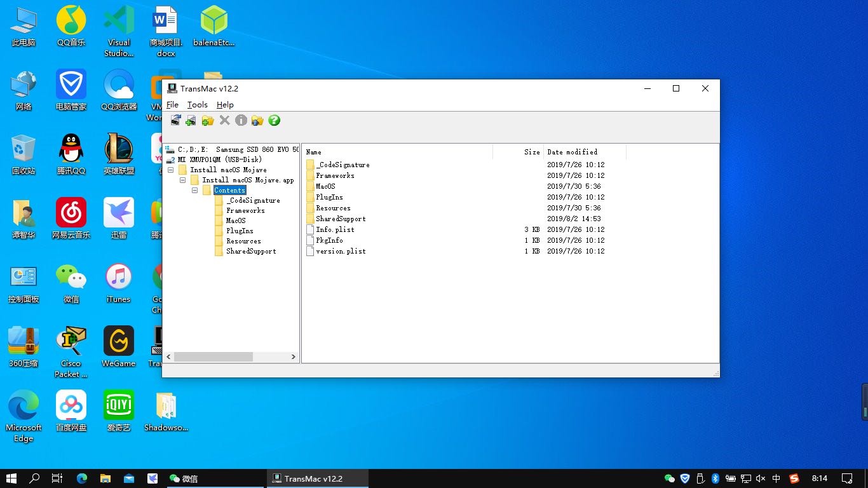Select the MI XMUP01QM USB-Disk drive

(x=219, y=159)
